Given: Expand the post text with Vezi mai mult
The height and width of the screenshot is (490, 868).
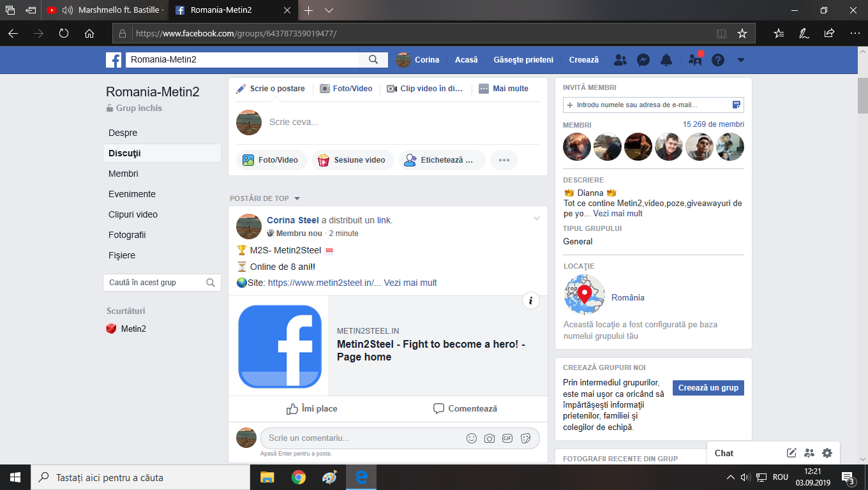Looking at the screenshot, I should 410,283.
